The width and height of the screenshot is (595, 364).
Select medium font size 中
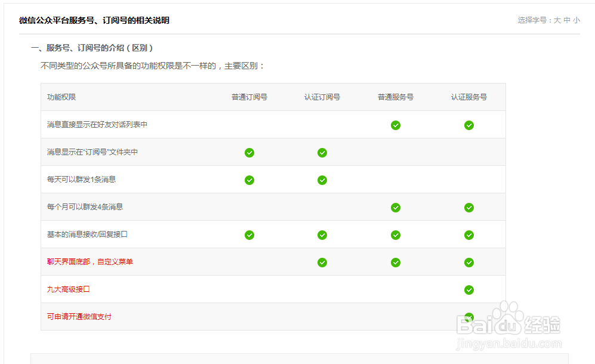click(x=567, y=20)
